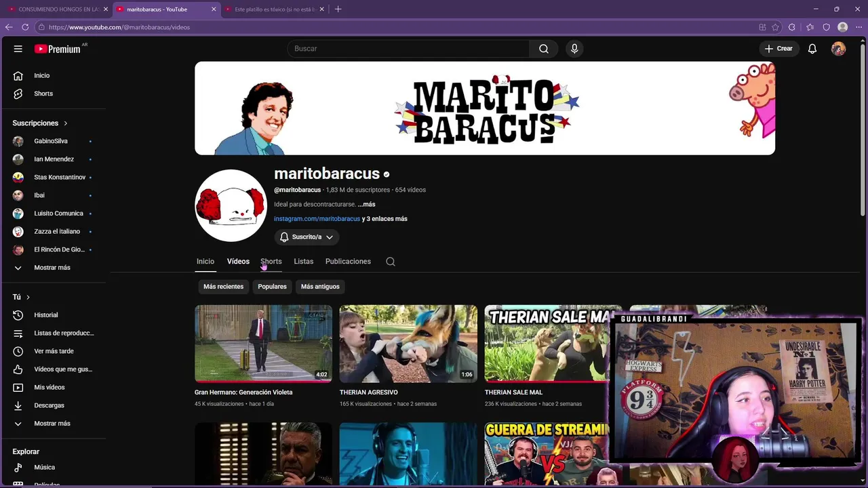The image size is (868, 488).
Task: Open the notifications bell
Action: 812,49
